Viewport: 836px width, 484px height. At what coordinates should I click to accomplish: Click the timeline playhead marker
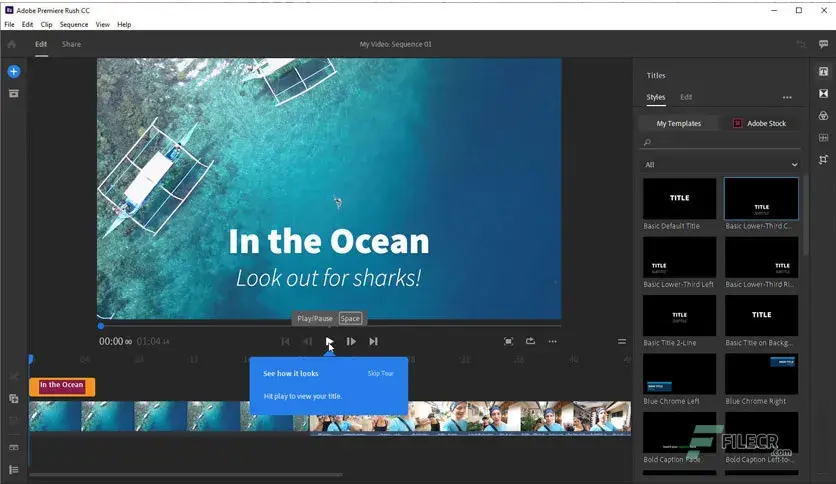pyautogui.click(x=30, y=359)
